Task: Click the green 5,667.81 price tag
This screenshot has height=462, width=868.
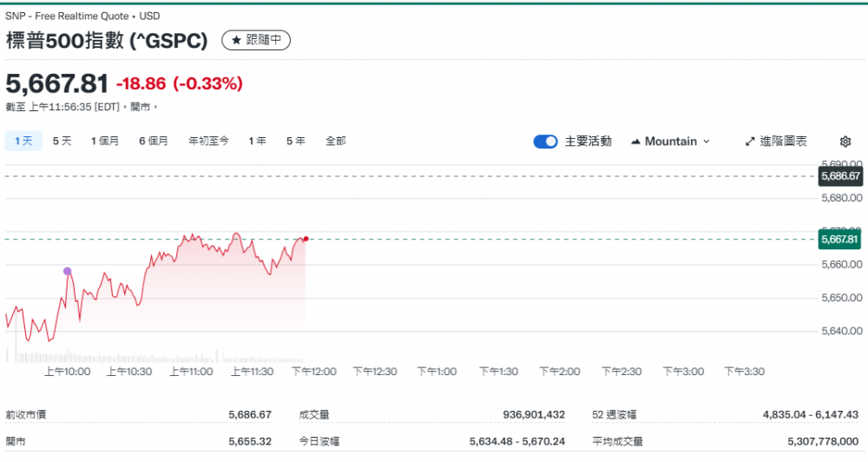Action: point(839,240)
